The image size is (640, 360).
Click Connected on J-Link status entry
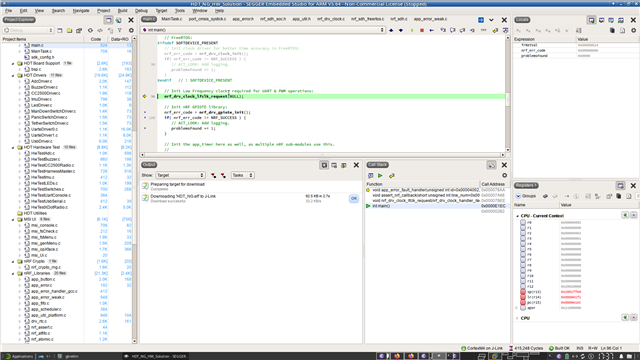tap(482, 349)
